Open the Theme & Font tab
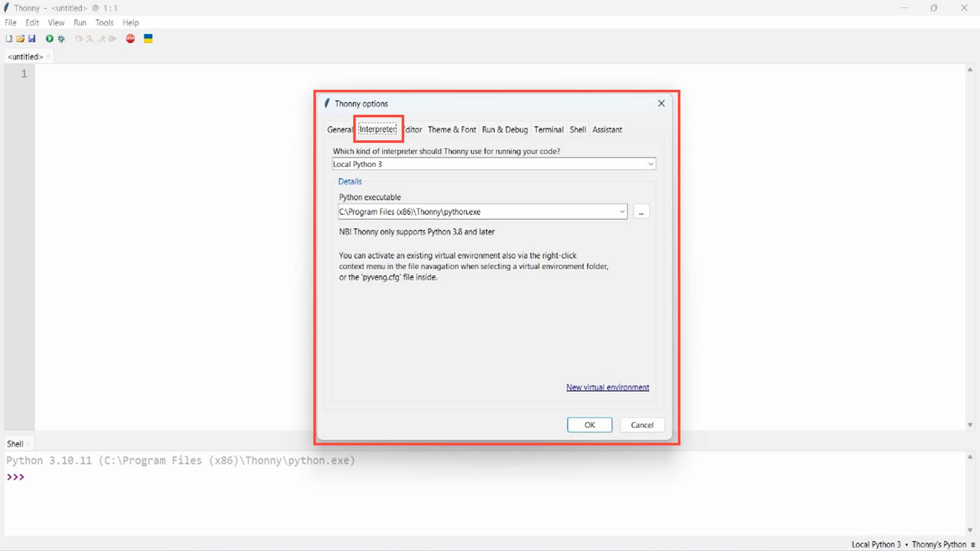 (452, 130)
